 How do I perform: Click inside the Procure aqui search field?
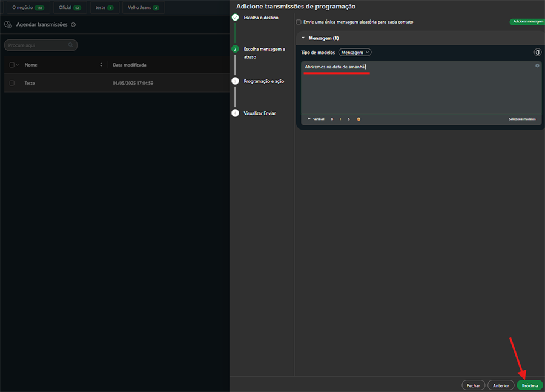point(36,45)
